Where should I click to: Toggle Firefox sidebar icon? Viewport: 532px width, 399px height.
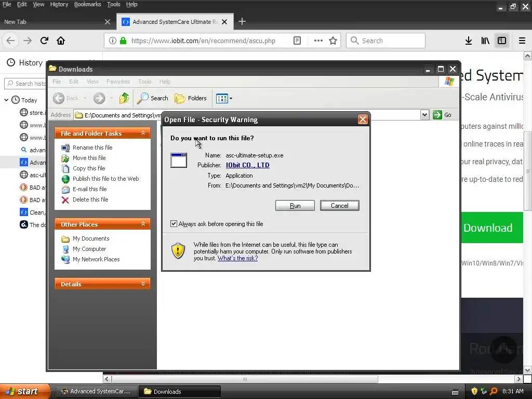(x=502, y=41)
